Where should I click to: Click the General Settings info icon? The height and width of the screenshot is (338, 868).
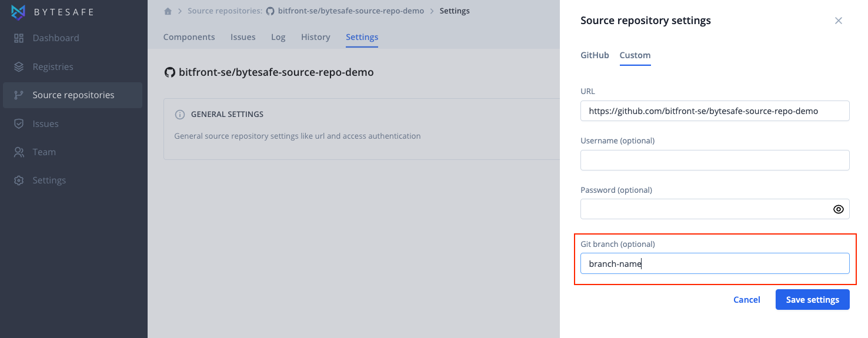(x=181, y=114)
